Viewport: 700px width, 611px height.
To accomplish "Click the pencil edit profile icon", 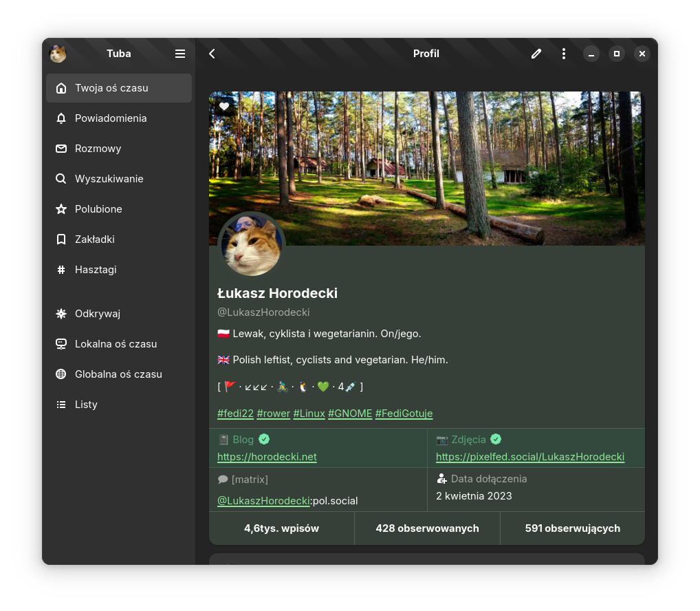I will (x=536, y=54).
